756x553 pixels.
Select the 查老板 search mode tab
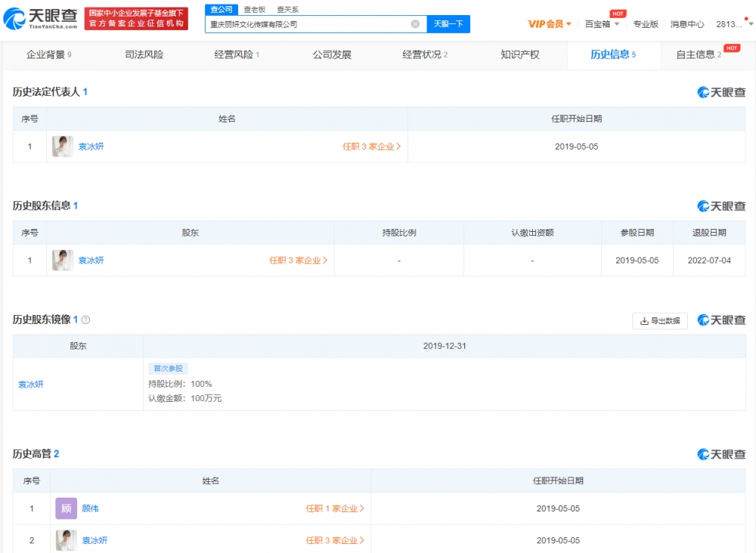[x=254, y=10]
